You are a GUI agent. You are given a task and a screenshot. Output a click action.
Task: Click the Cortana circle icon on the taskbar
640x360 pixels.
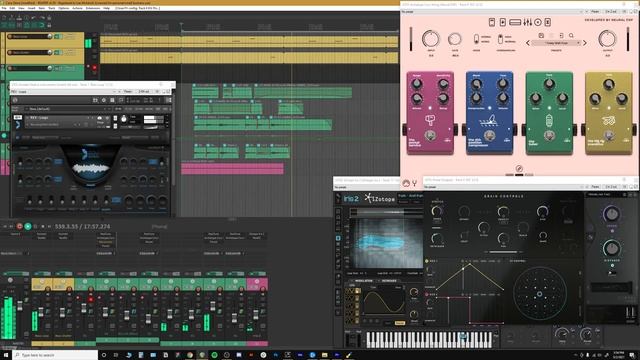tap(104, 355)
